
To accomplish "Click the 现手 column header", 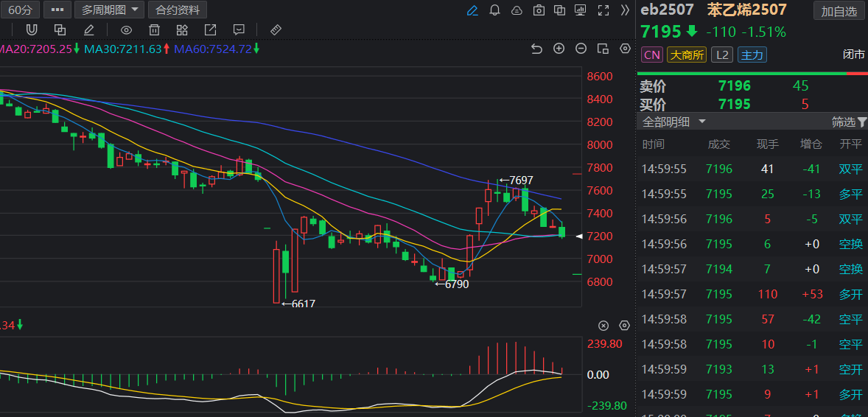I will coord(767,144).
